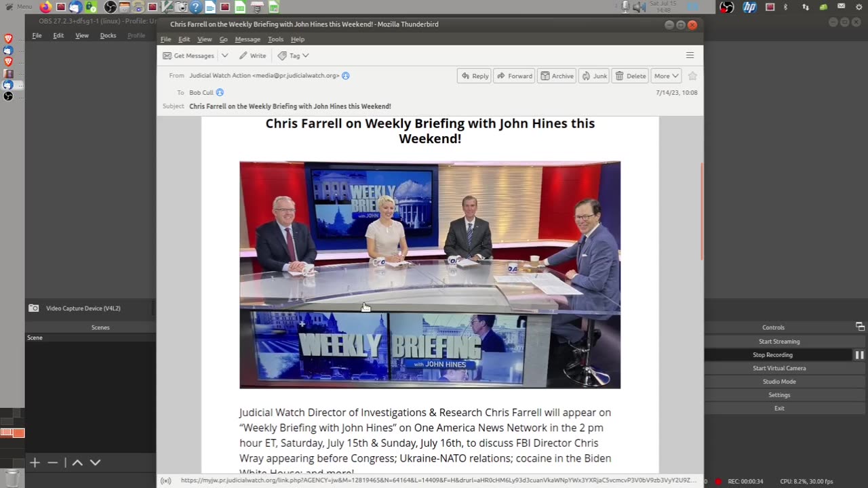The image size is (868, 488).
Task: Click the Video Capture Device (V4L2) source
Action: click(x=83, y=308)
